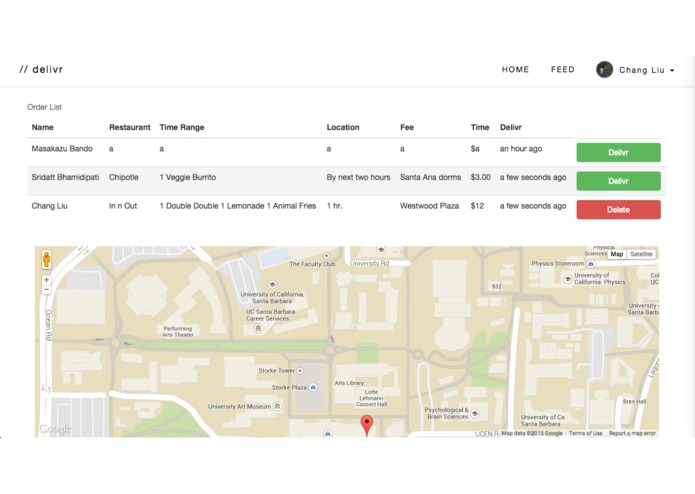Click the Santa Ana dorms cell
Image resolution: width=695 pixels, height=494 pixels.
coord(430,177)
